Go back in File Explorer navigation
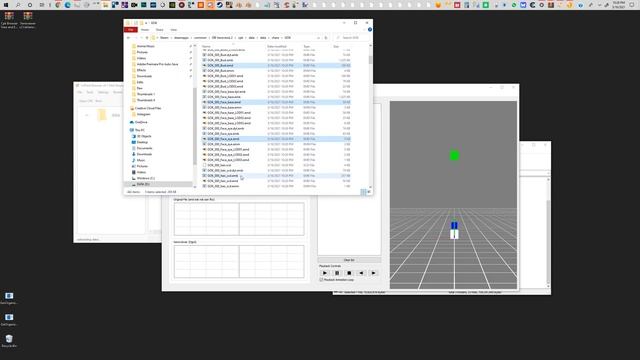The image size is (640, 360). point(129,38)
